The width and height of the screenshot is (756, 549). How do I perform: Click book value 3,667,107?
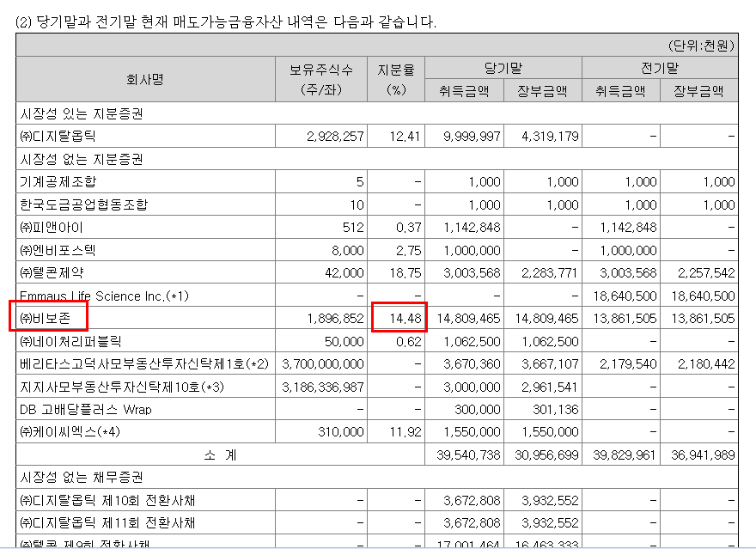[550, 364]
